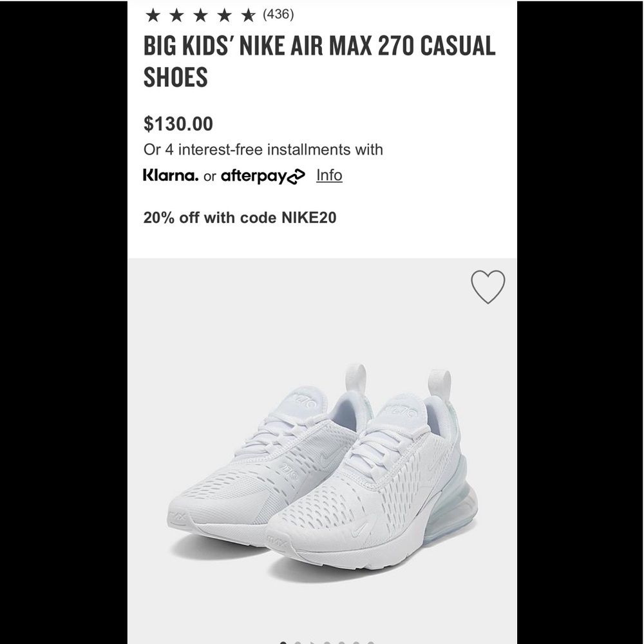Viewport: 644px width, 644px height.
Task: Click the third rating star
Action: pos(200,15)
